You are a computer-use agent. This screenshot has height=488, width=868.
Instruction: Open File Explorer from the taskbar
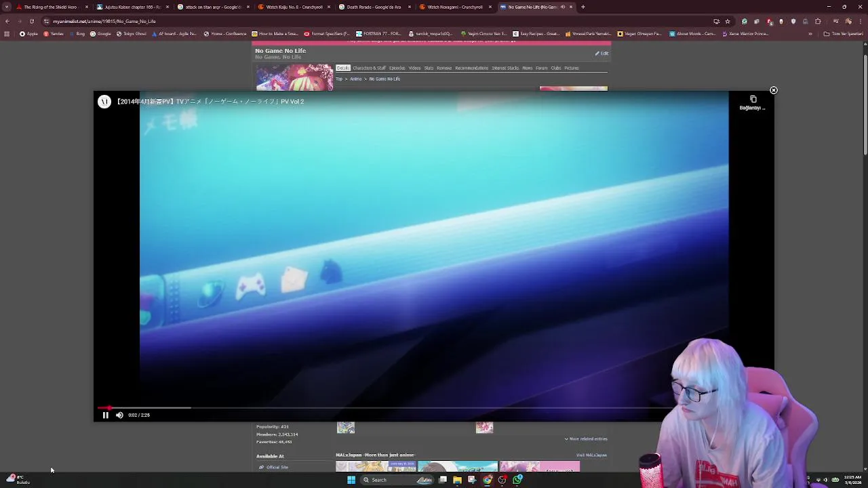coord(457,480)
